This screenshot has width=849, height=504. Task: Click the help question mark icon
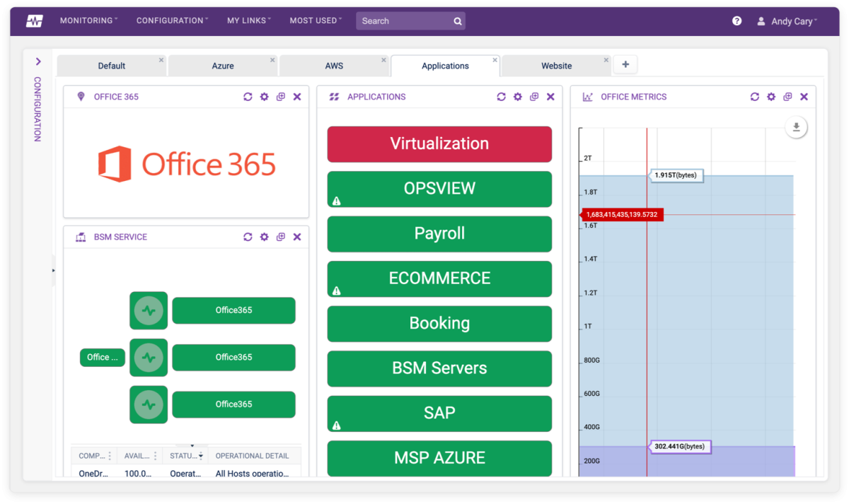point(737,20)
